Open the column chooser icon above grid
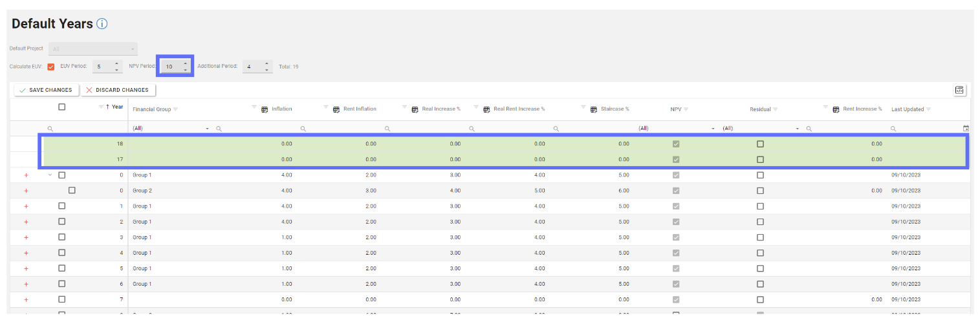The width and height of the screenshot is (980, 322). 960,91
